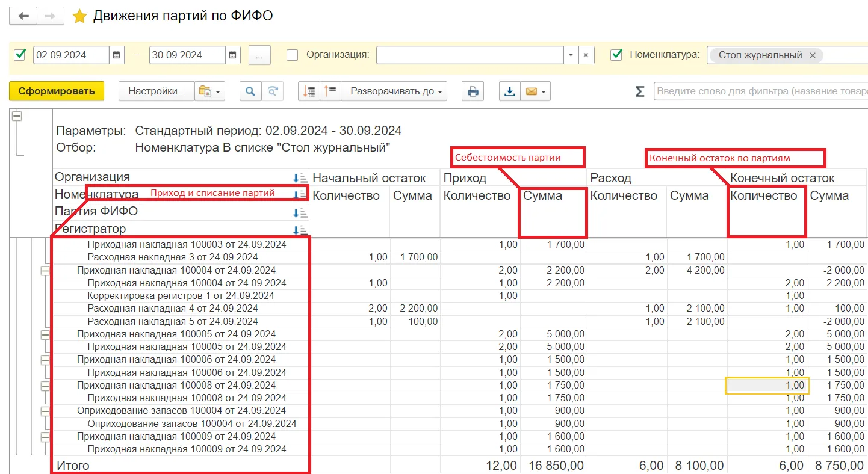Enable the period filter checkbox
Screen dimensions: 868x474
tap(20, 55)
